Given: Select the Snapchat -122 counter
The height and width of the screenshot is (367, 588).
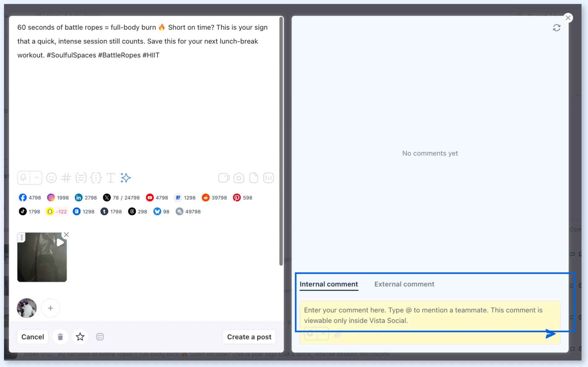Looking at the screenshot, I should (x=57, y=211).
